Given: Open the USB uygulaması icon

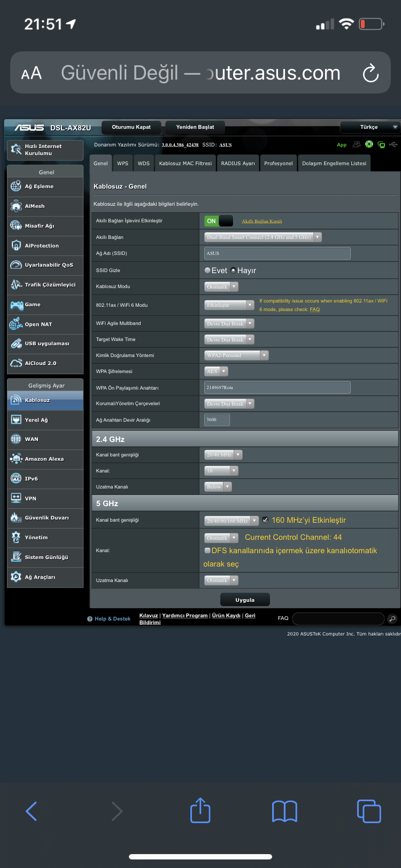Looking at the screenshot, I should click(x=16, y=344).
